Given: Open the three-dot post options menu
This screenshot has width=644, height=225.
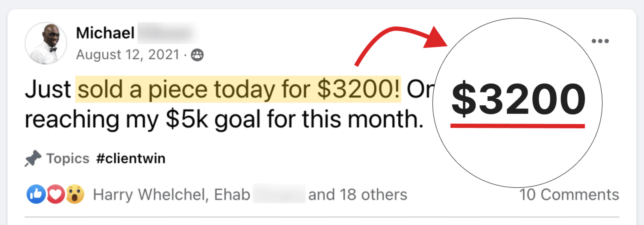Looking at the screenshot, I should tap(600, 41).
